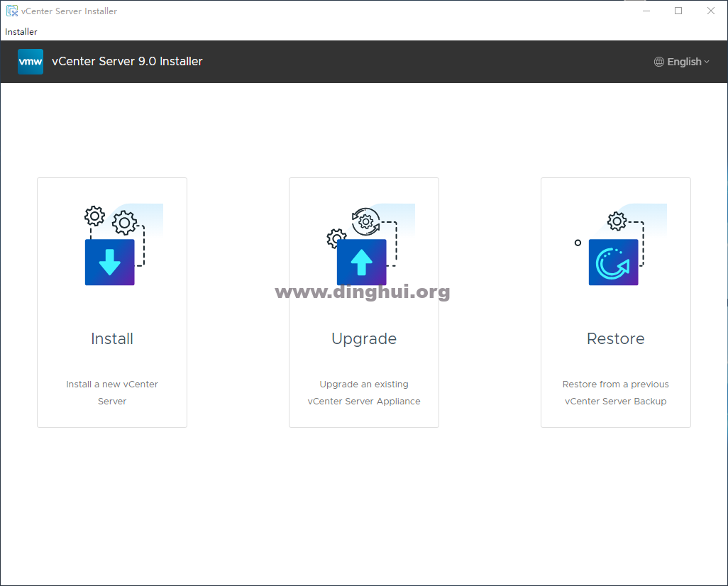Click the "vCenter Server 9.0 Installer" header title
The image size is (728, 586).
coord(127,61)
